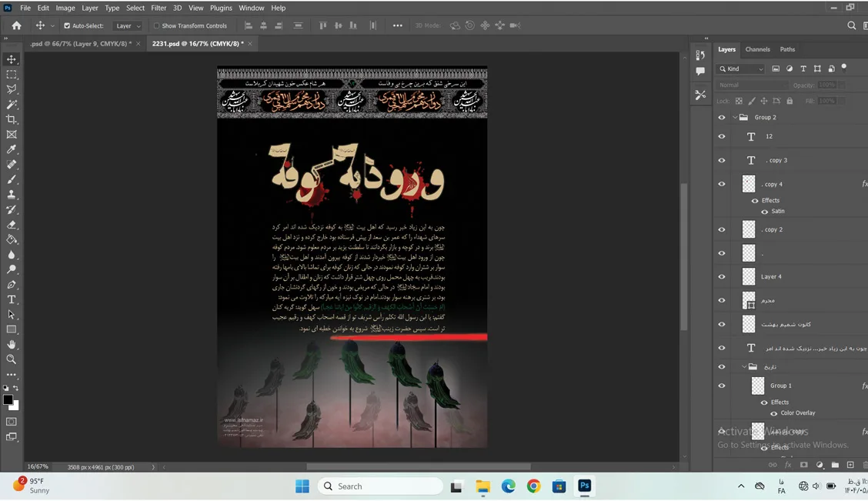
Task: Click the lock all layer icon
Action: point(790,101)
